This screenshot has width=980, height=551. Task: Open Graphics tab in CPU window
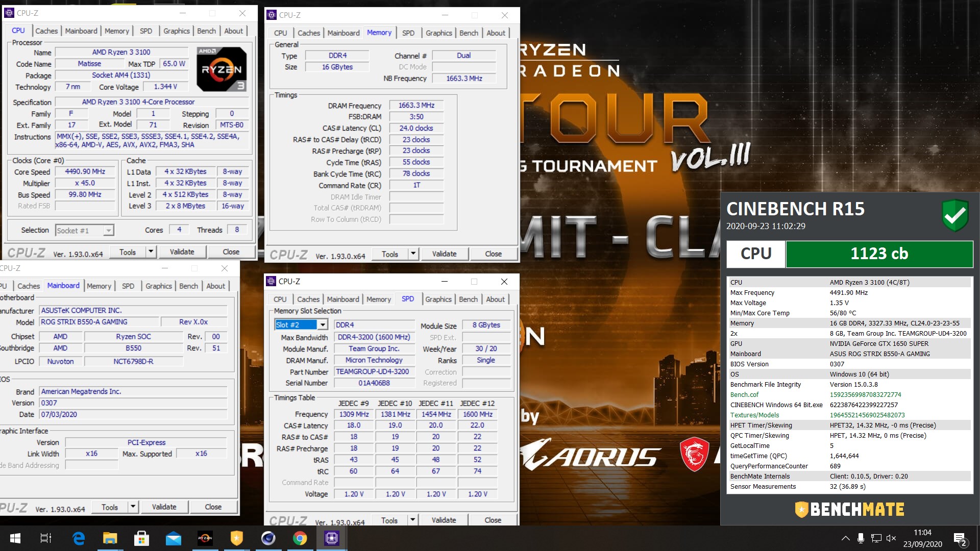pyautogui.click(x=177, y=31)
